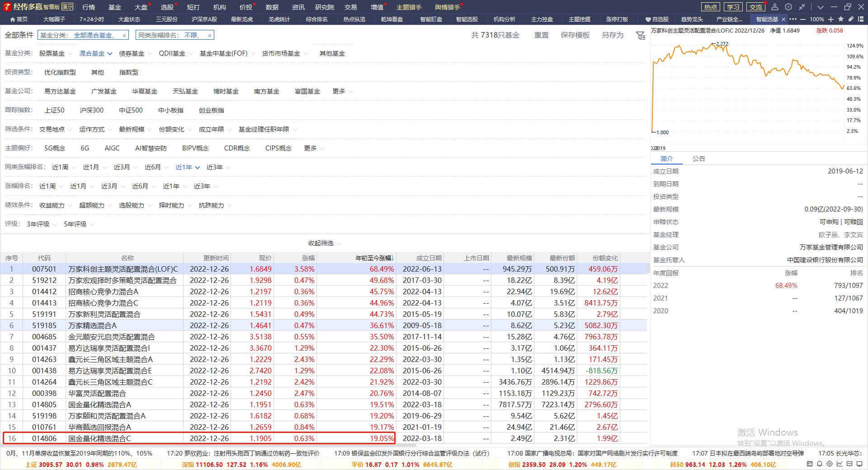Click fund code 519212 in the table
This screenshot has height=470, width=868.
pos(44,280)
